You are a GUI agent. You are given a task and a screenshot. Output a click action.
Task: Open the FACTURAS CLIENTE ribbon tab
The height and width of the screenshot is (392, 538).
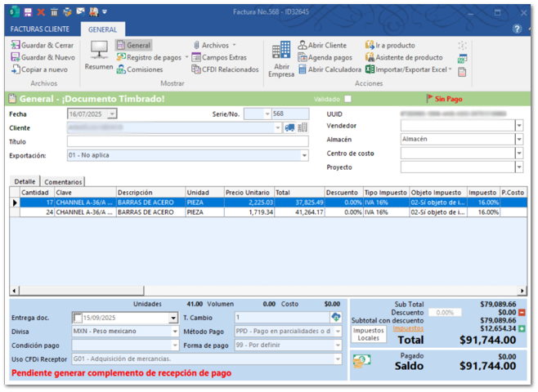click(x=40, y=29)
